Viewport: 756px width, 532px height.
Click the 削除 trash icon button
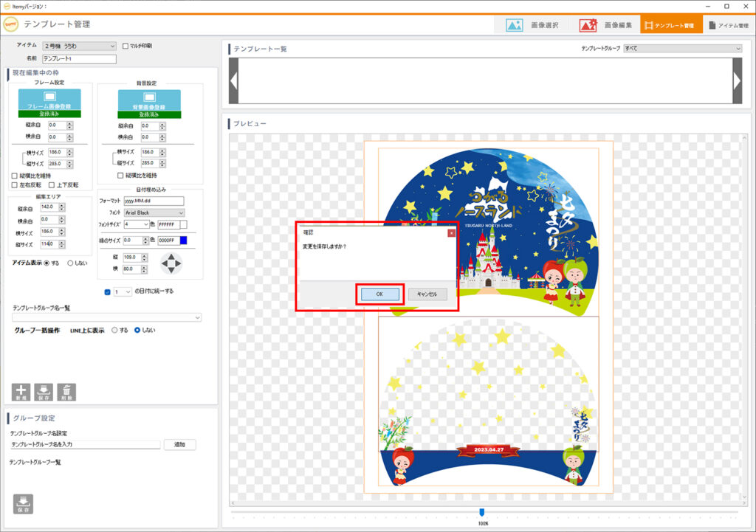click(66, 392)
